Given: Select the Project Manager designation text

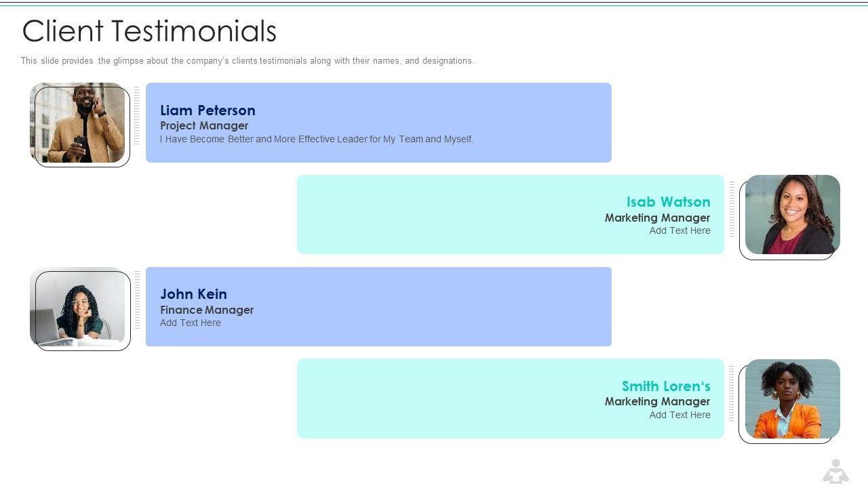Looking at the screenshot, I should click(x=204, y=126).
